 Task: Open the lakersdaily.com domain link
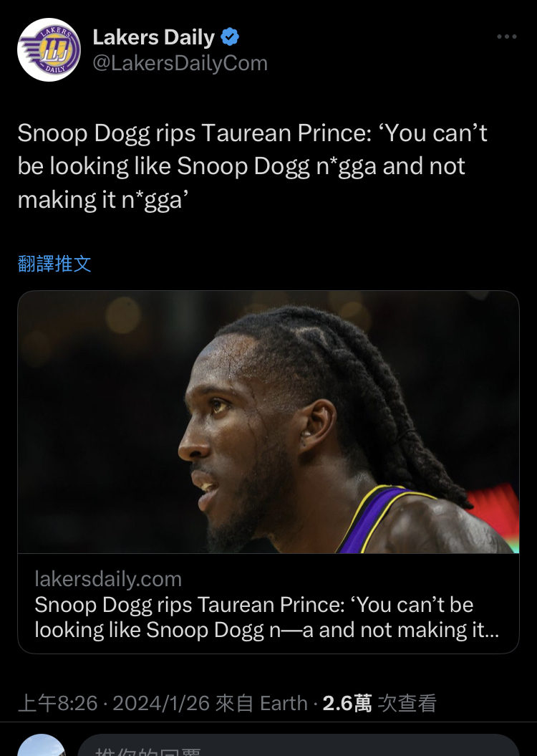pos(108,578)
